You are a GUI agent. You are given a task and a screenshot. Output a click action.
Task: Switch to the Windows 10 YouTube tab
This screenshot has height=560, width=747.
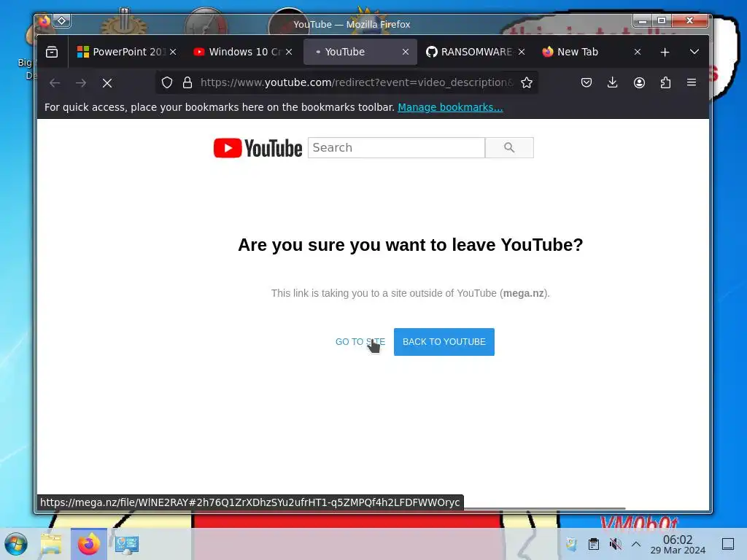coord(244,52)
